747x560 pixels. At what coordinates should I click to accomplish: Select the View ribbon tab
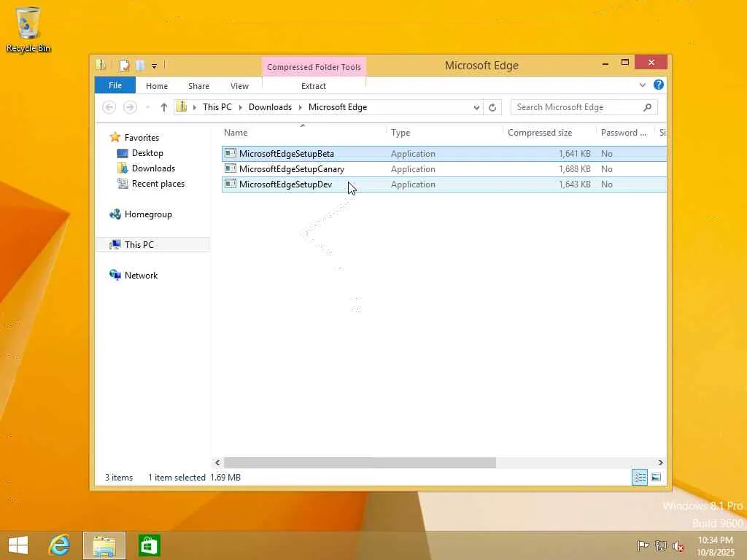(x=239, y=86)
